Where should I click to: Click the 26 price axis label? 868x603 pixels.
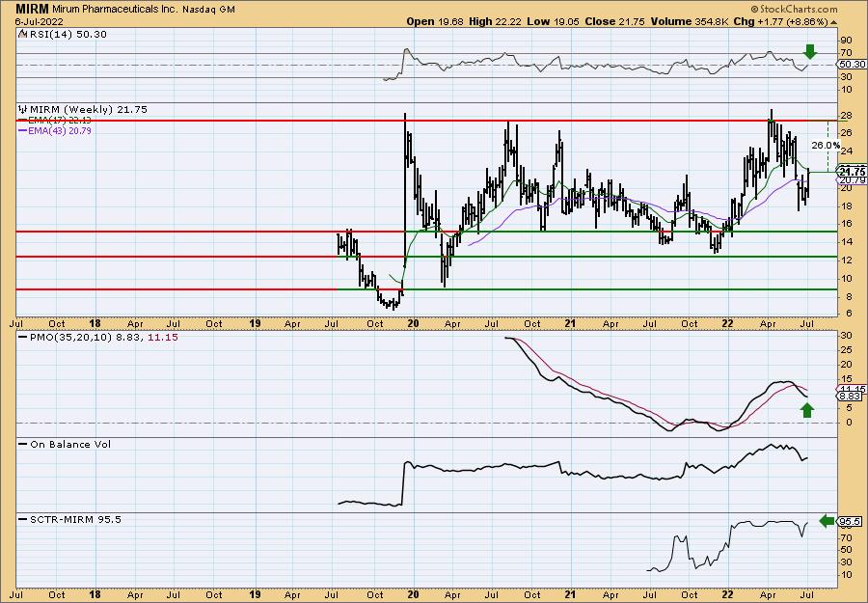847,133
